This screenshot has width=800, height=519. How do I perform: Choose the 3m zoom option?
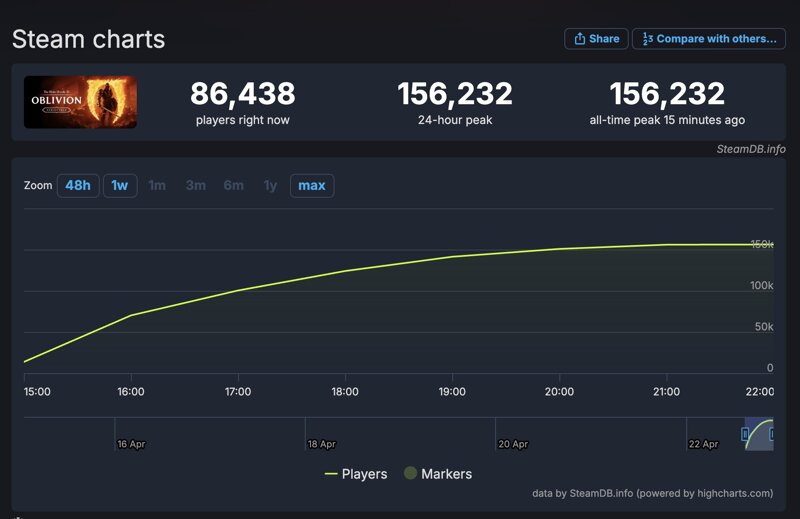tap(196, 185)
